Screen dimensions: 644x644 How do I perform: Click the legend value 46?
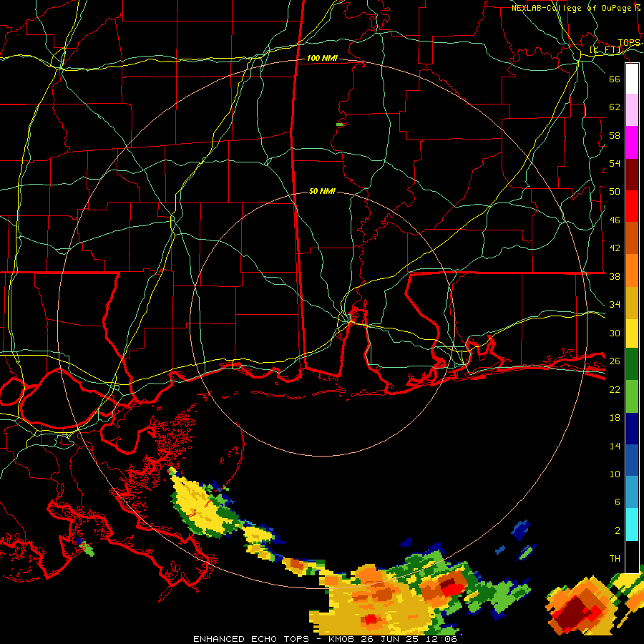point(615,220)
